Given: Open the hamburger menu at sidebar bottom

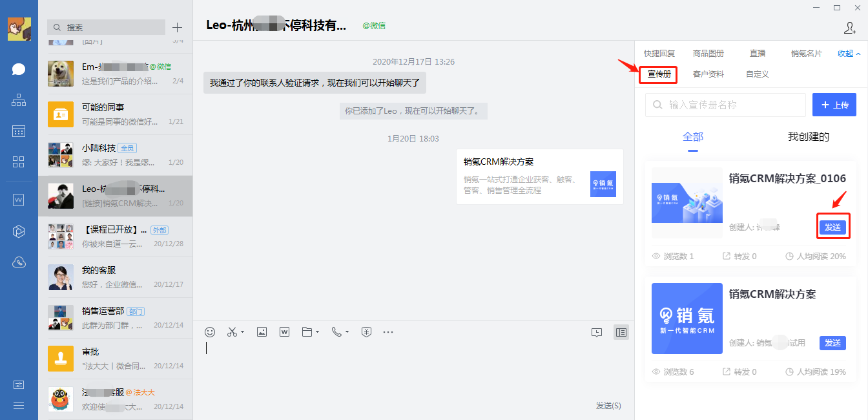Looking at the screenshot, I should click(19, 405).
